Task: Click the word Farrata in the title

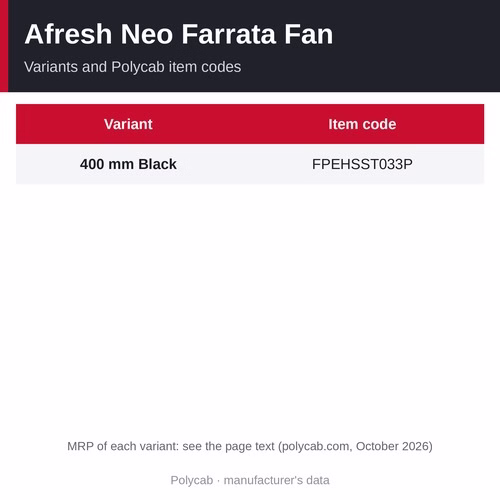Action: (229, 34)
